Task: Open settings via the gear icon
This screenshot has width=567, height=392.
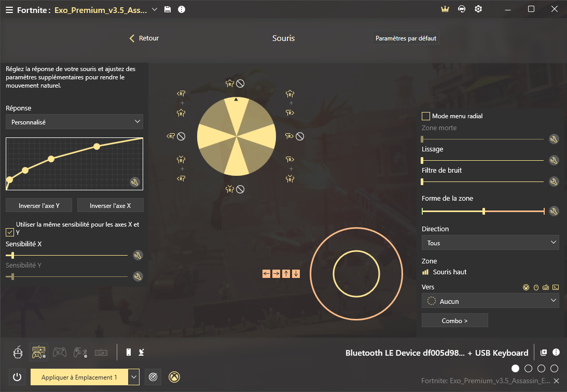Action: [478, 9]
